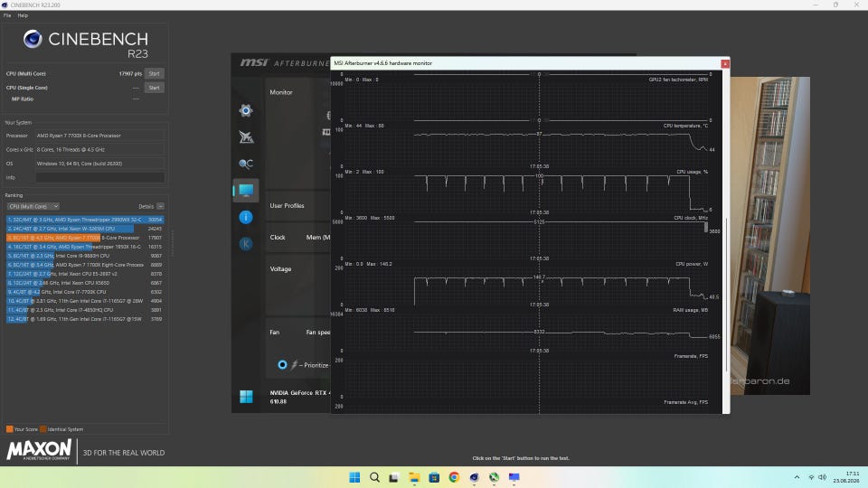Start the CPU (Multi Core) test

point(154,73)
